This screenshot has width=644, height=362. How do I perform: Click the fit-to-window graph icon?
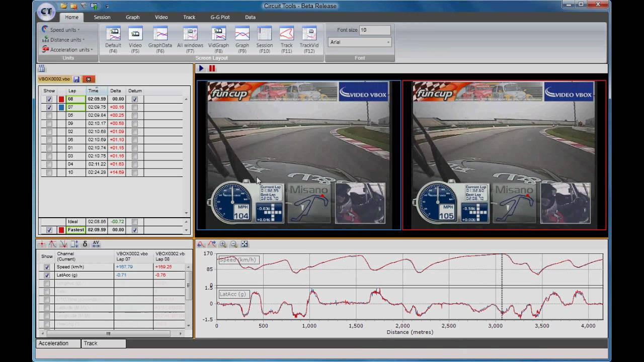pyautogui.click(x=245, y=244)
